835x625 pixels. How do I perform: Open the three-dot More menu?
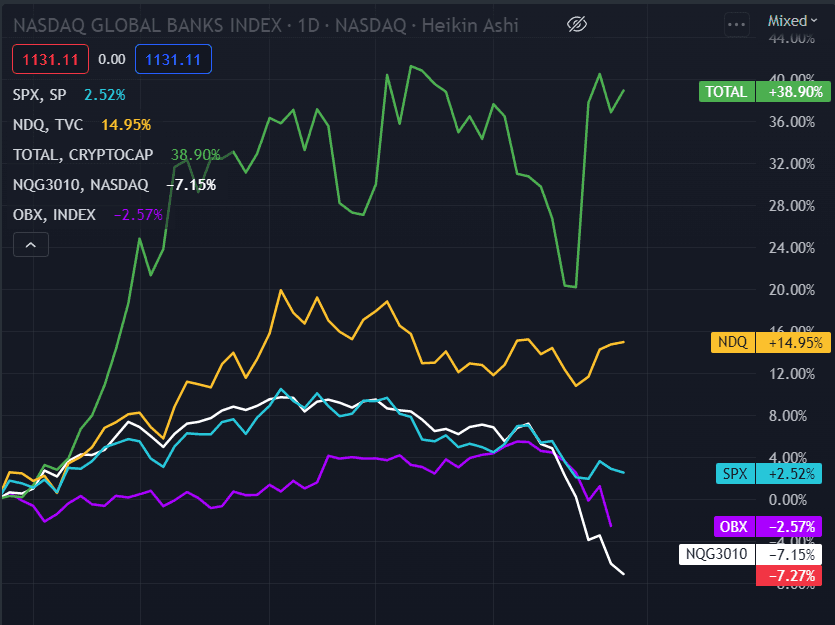point(737,23)
